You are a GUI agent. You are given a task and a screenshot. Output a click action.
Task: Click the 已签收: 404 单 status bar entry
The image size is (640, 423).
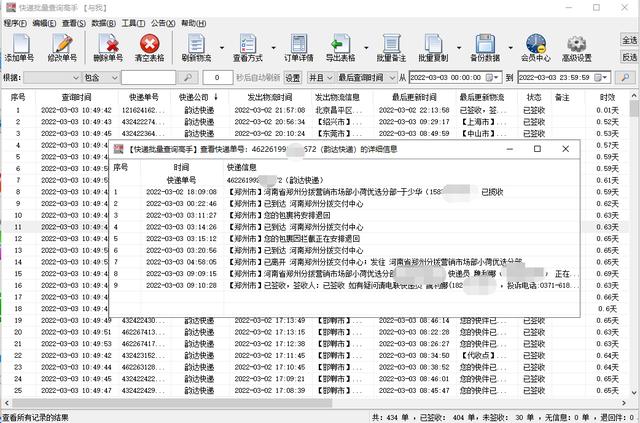click(x=448, y=417)
